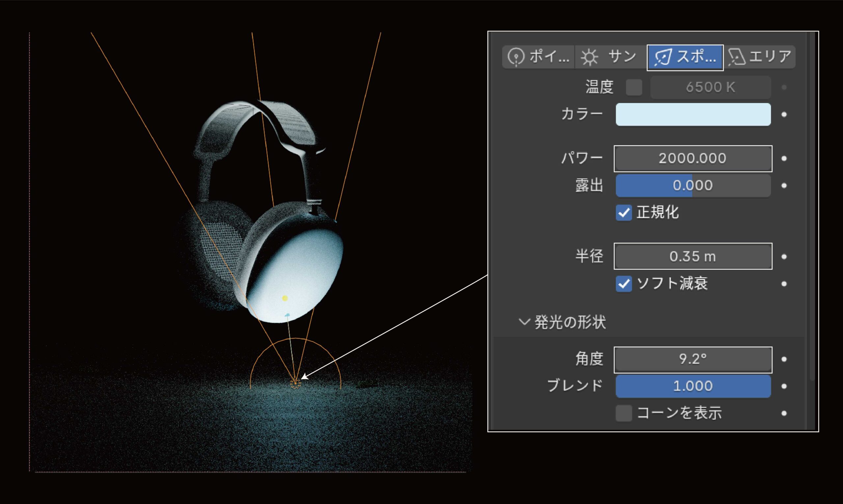Click the パワー field showing 2000.000
The height and width of the screenshot is (504, 843).
click(x=693, y=159)
